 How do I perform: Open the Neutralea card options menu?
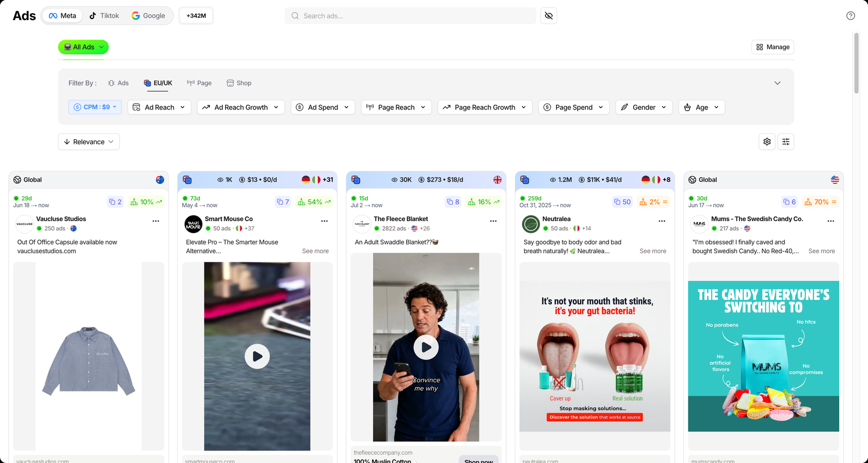[x=662, y=221]
